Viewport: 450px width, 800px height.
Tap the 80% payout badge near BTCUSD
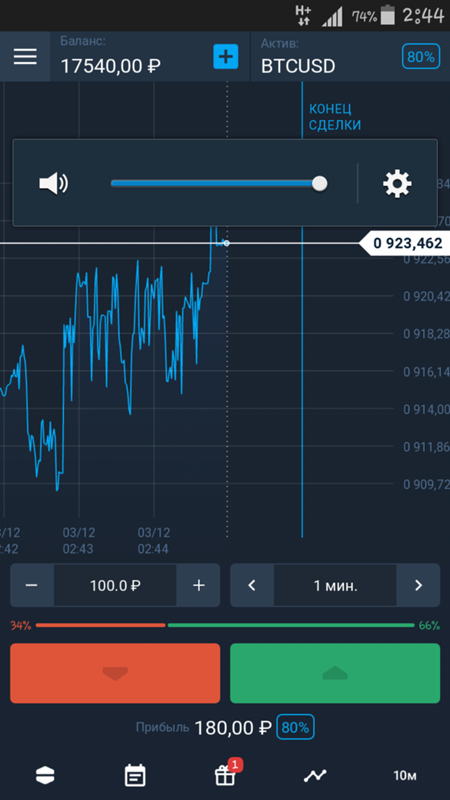(421, 57)
